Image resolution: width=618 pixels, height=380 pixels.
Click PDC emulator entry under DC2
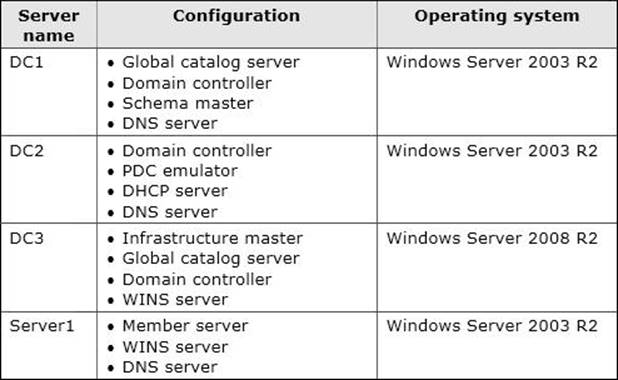(180, 171)
